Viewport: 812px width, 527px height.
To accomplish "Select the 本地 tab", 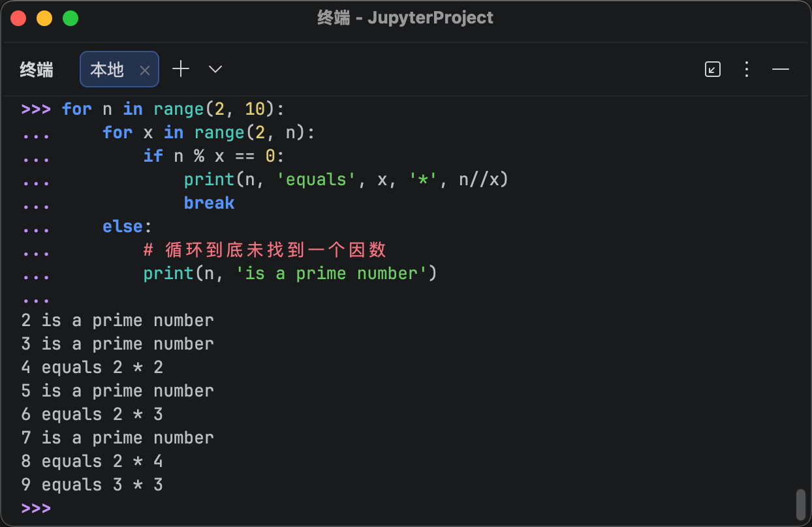I will pos(108,70).
